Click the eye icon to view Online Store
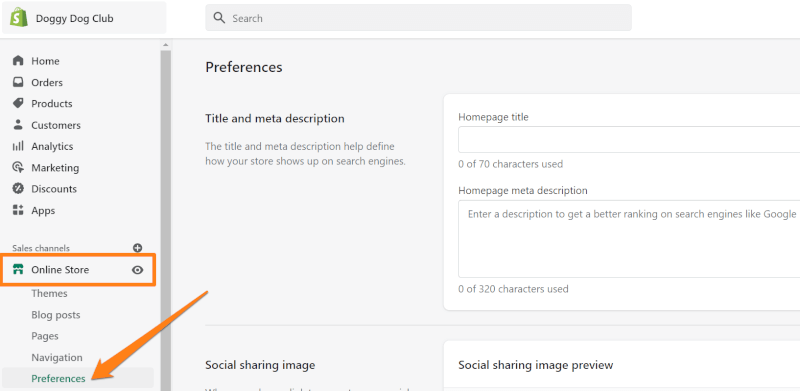 (137, 270)
